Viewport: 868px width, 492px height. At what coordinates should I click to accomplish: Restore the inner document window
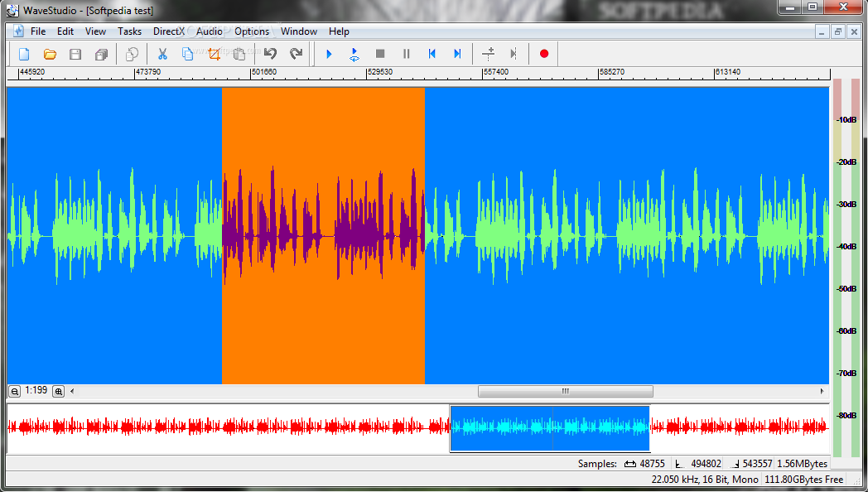pos(838,32)
